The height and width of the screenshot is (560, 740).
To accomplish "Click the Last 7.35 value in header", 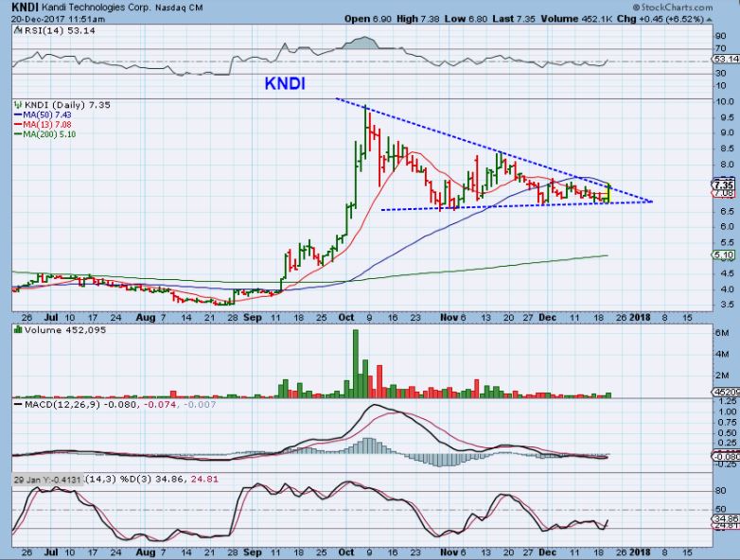I will pos(514,19).
